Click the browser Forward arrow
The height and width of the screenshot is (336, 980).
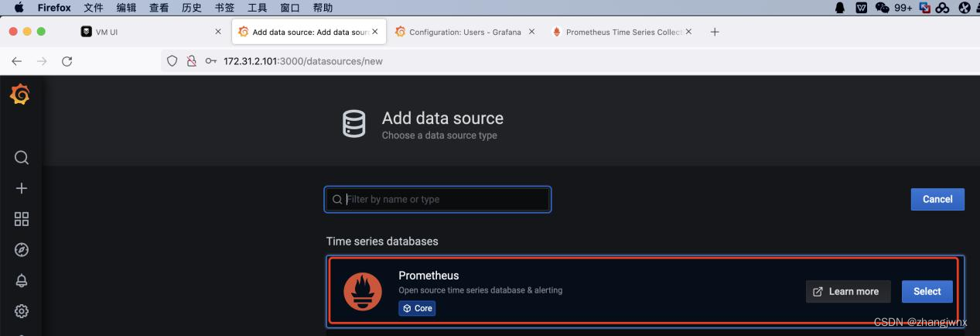[x=42, y=61]
